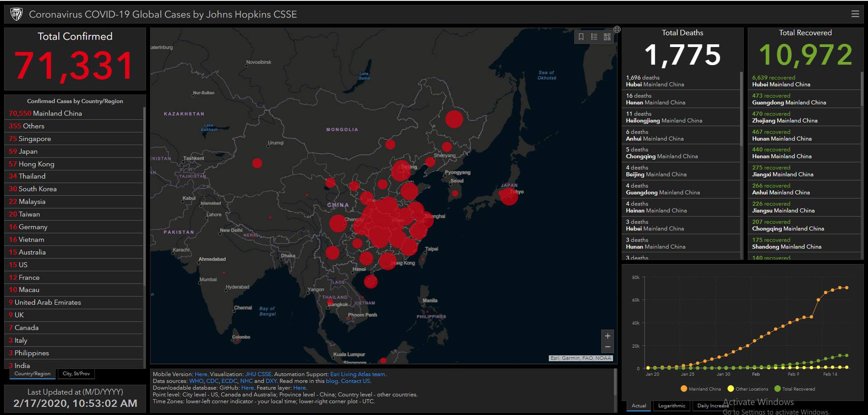Screen dimensions: 868x415
Task: Toggle Other Locations series in chart legend
Action: (747, 389)
